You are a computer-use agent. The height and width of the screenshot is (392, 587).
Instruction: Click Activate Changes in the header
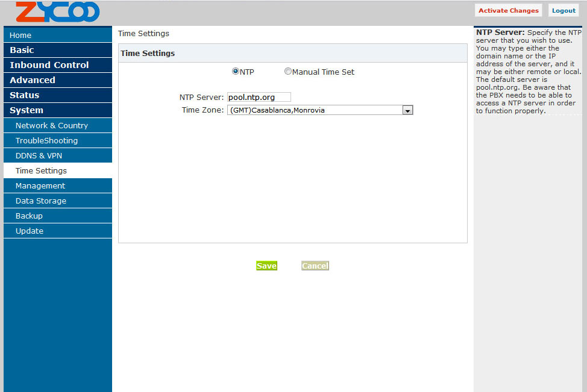(x=508, y=10)
